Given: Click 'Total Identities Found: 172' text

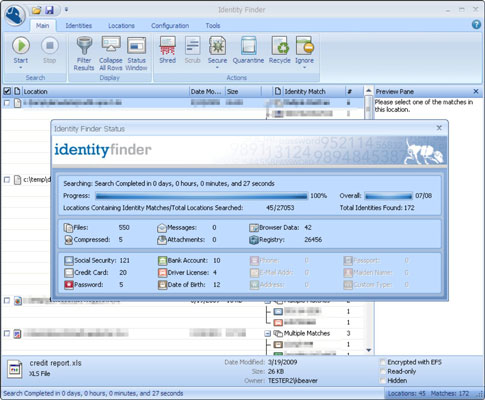Looking at the screenshot, I should point(377,208).
